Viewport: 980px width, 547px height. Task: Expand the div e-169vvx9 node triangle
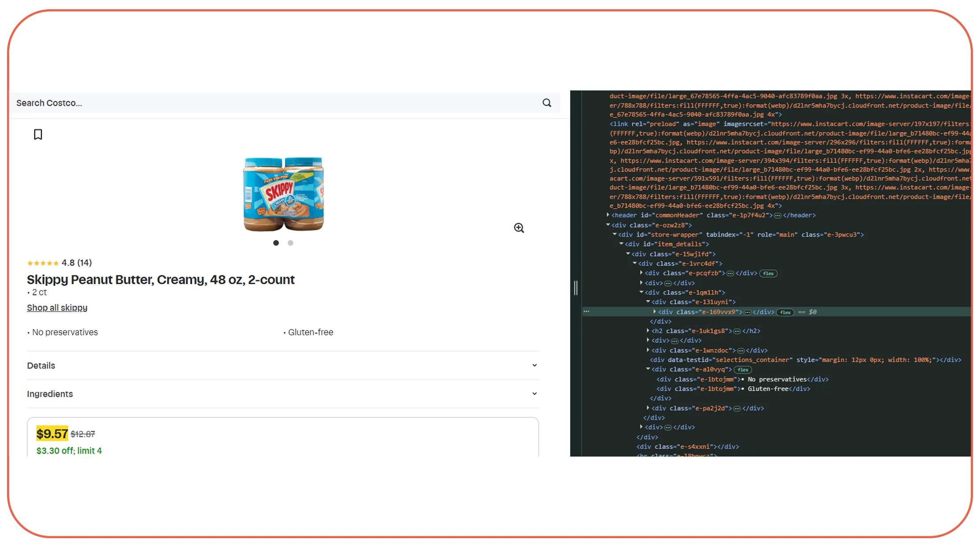655,311
